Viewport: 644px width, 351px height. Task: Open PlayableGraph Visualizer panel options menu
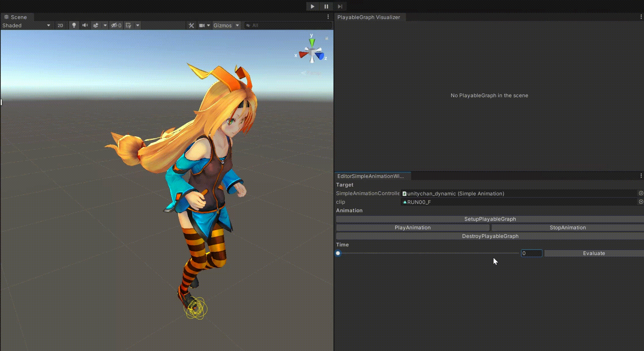tap(641, 17)
